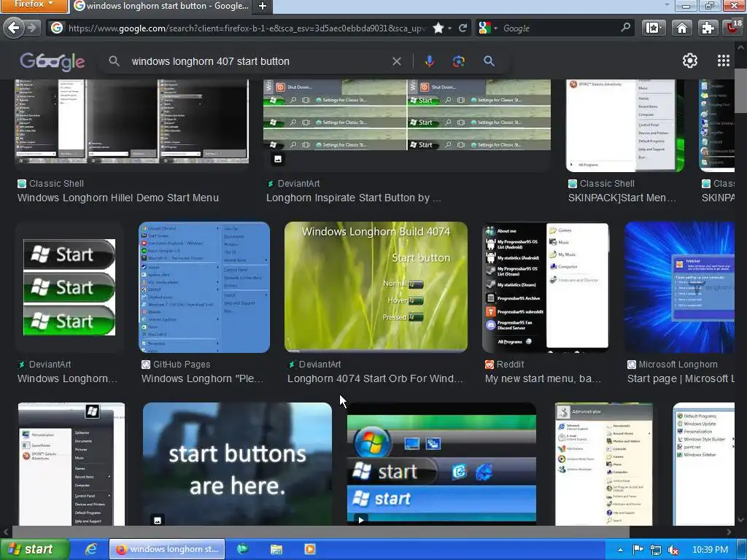Viewport: 747px width, 560px height.
Task: Go forward to next page
Action: point(32,28)
